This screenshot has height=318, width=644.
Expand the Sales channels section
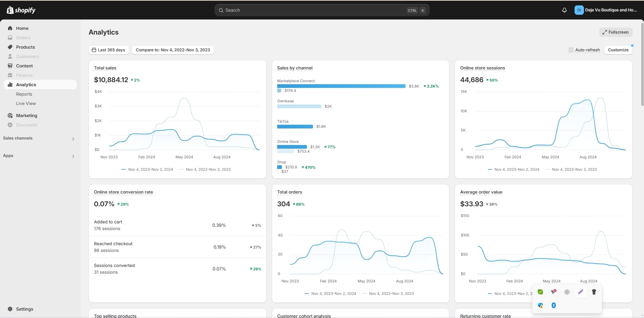(x=73, y=139)
